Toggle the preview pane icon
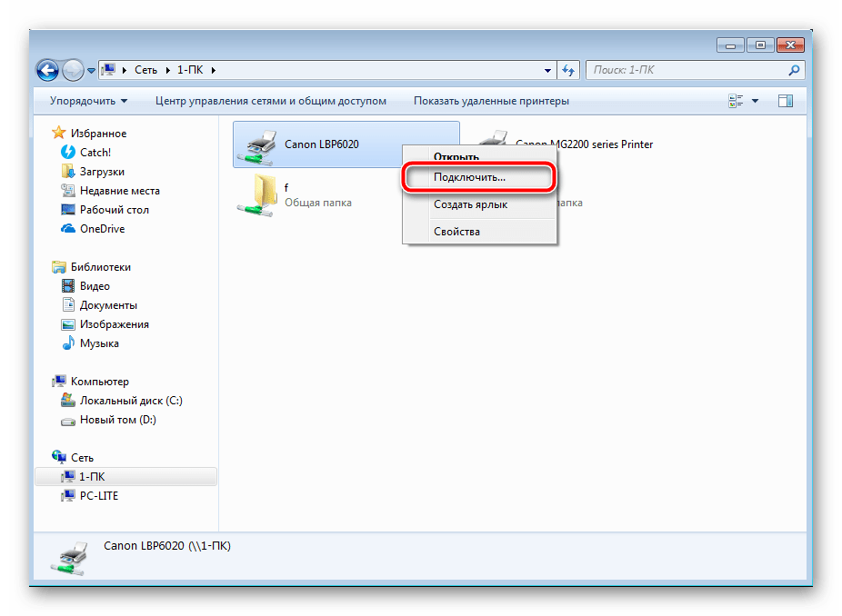 (786, 101)
